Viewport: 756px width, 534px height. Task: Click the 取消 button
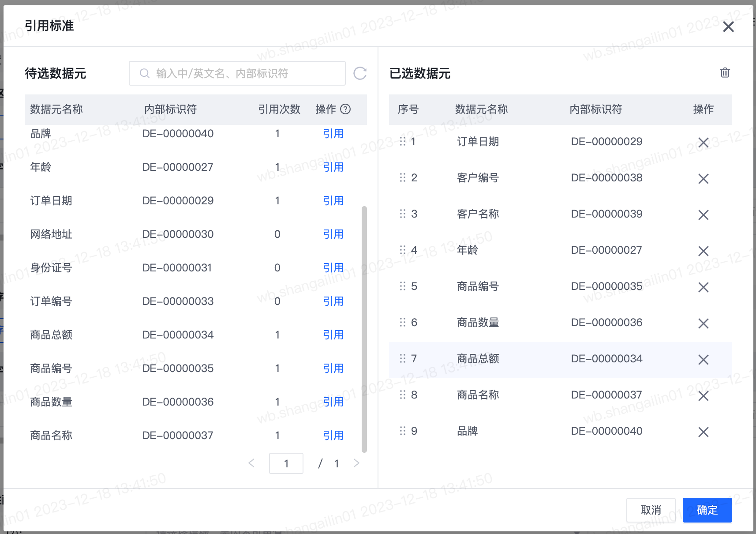click(651, 510)
